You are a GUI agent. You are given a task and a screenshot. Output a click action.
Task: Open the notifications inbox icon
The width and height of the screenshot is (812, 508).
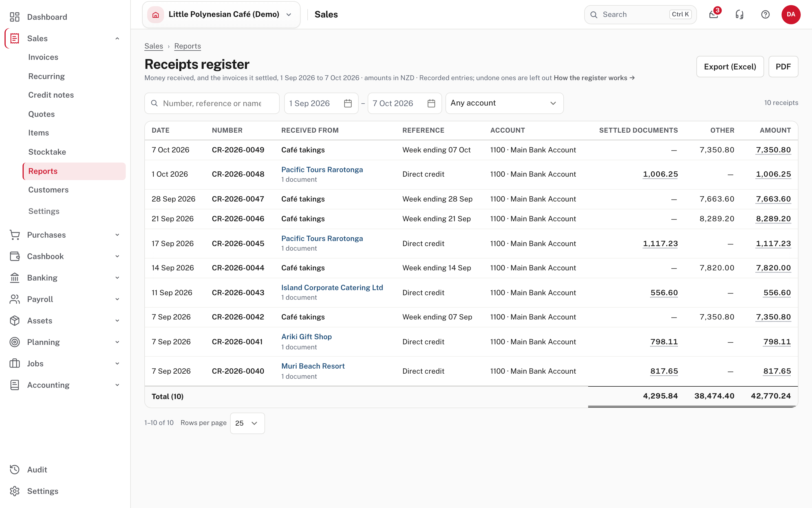pyautogui.click(x=714, y=14)
